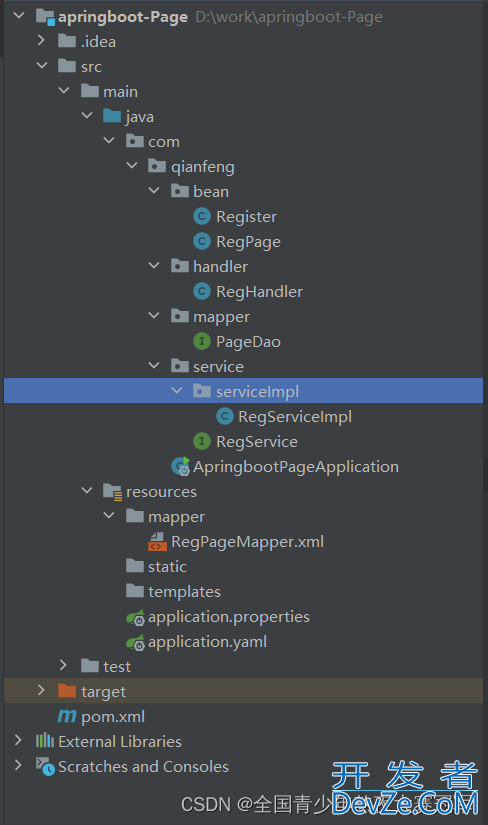Select the templates folder

pos(184,592)
